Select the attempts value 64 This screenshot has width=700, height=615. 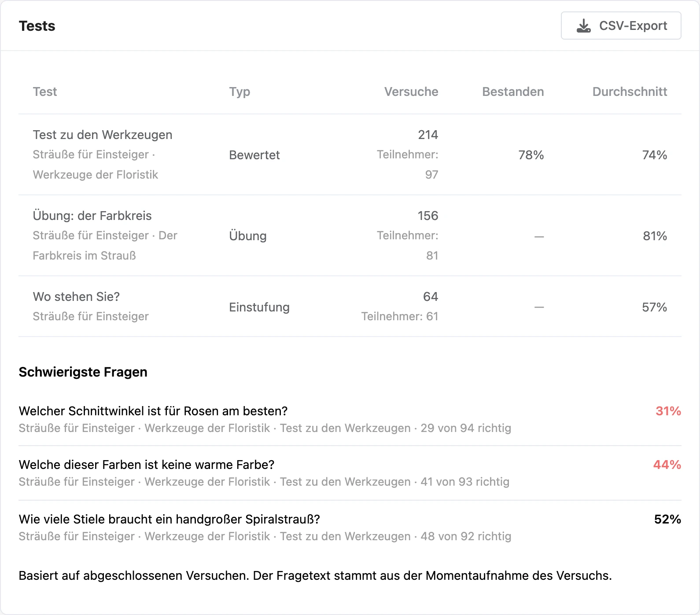click(431, 297)
